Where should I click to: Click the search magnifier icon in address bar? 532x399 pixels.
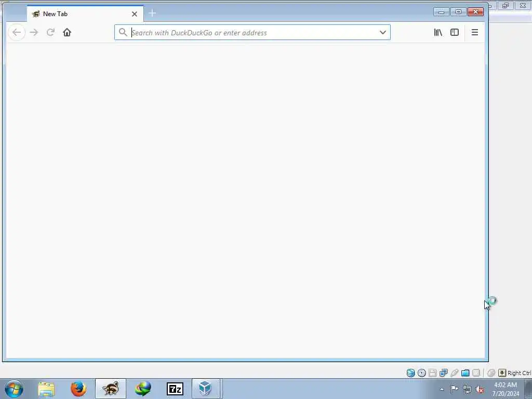[x=123, y=32]
